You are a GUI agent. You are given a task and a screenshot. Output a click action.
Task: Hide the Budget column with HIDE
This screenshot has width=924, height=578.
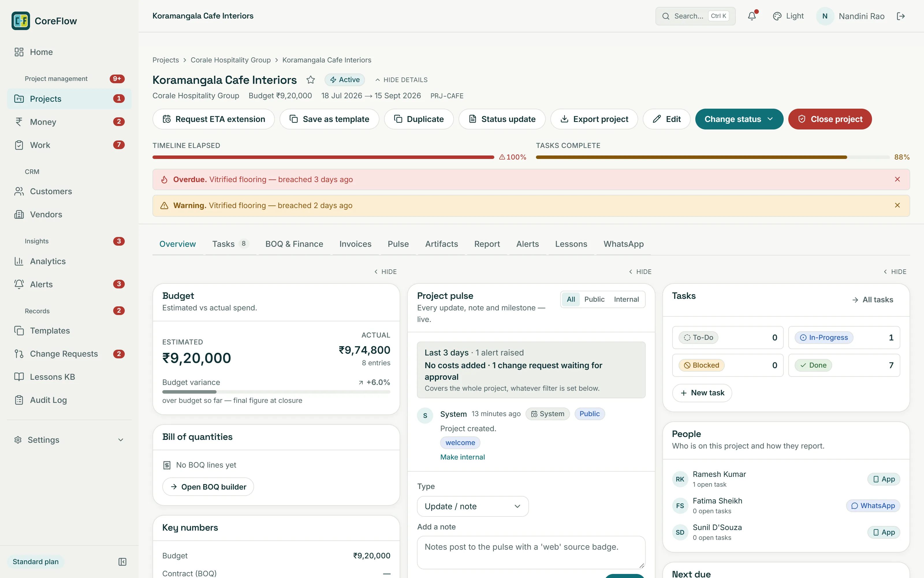(385, 272)
